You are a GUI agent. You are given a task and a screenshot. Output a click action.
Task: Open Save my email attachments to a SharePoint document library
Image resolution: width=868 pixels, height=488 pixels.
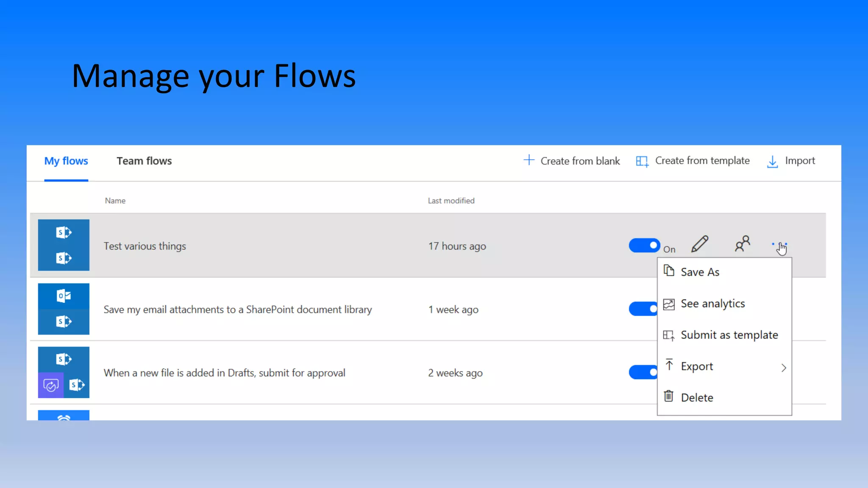pos(238,310)
